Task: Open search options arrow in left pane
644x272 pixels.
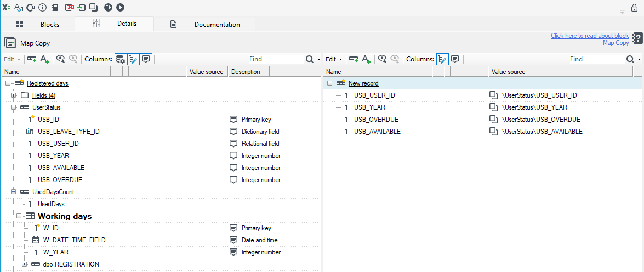Action: 319,60
